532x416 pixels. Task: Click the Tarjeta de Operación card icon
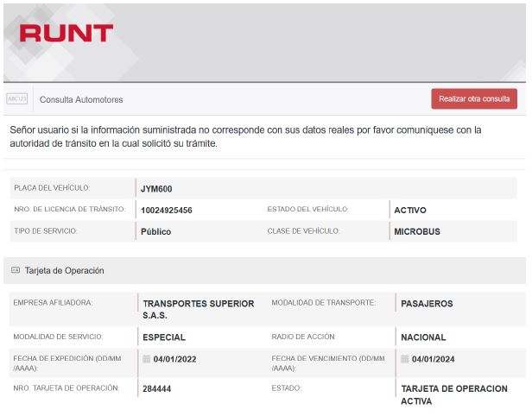click(x=15, y=270)
